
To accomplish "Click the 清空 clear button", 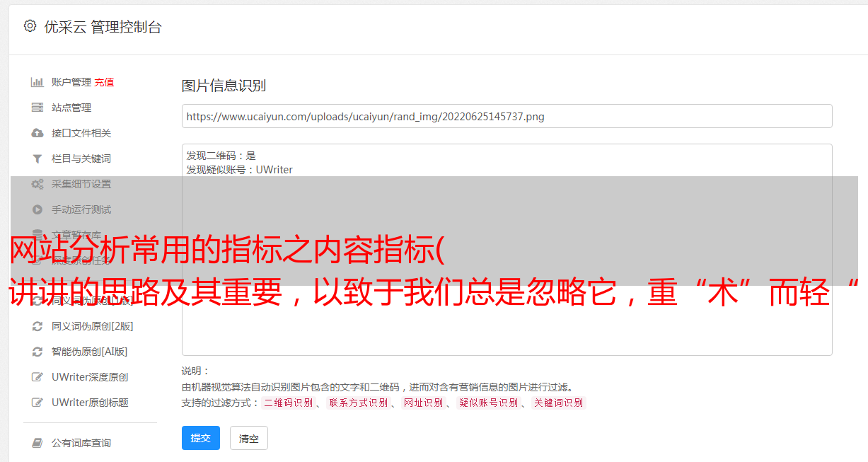I will (x=249, y=438).
